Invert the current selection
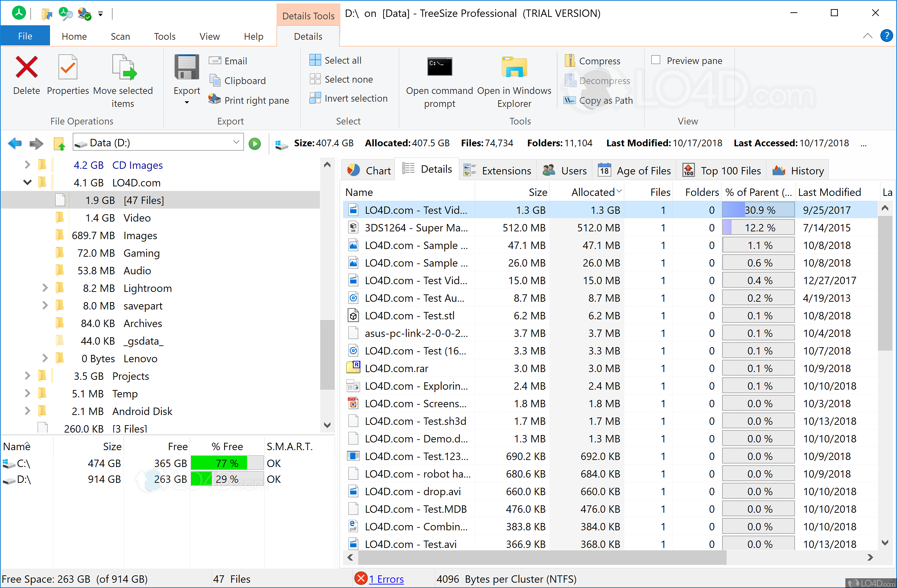Screen dimensions: 897x588 pyautogui.click(x=349, y=98)
